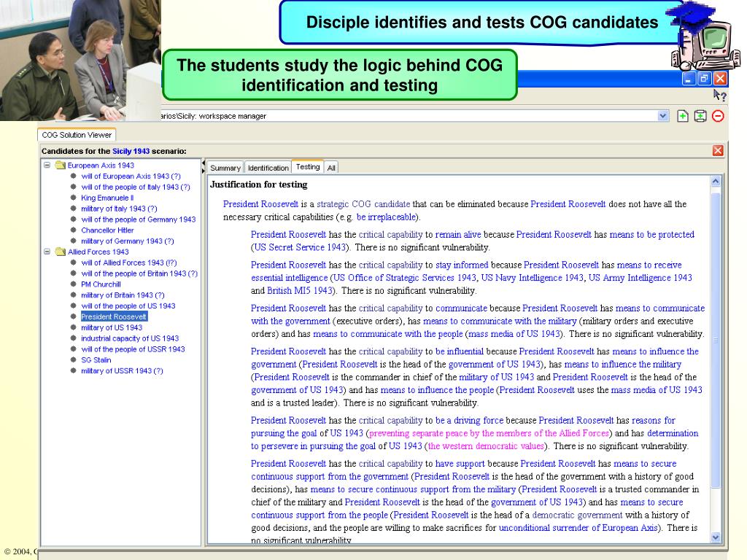
Task: Click the scroll down arrow in justification pane
Action: click(x=716, y=537)
